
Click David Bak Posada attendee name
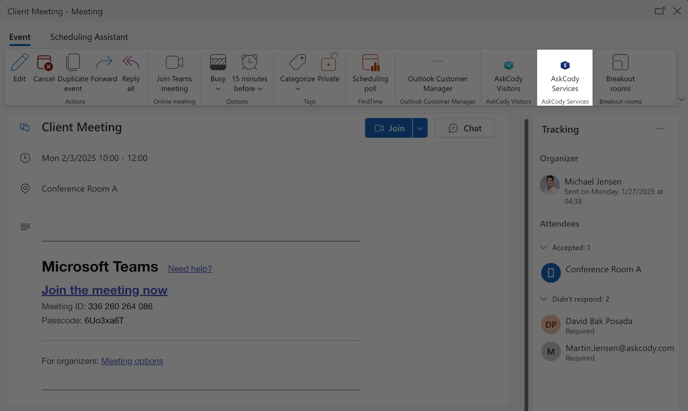click(x=598, y=321)
